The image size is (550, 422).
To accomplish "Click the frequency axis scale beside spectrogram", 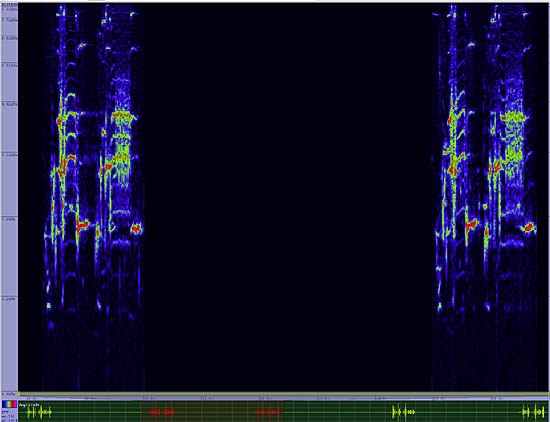I will (x=9, y=198).
